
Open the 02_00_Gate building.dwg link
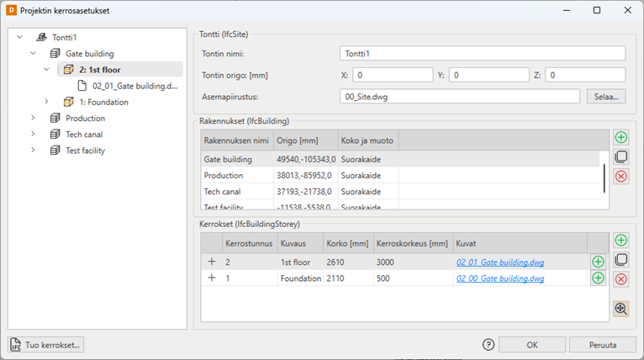click(x=499, y=278)
